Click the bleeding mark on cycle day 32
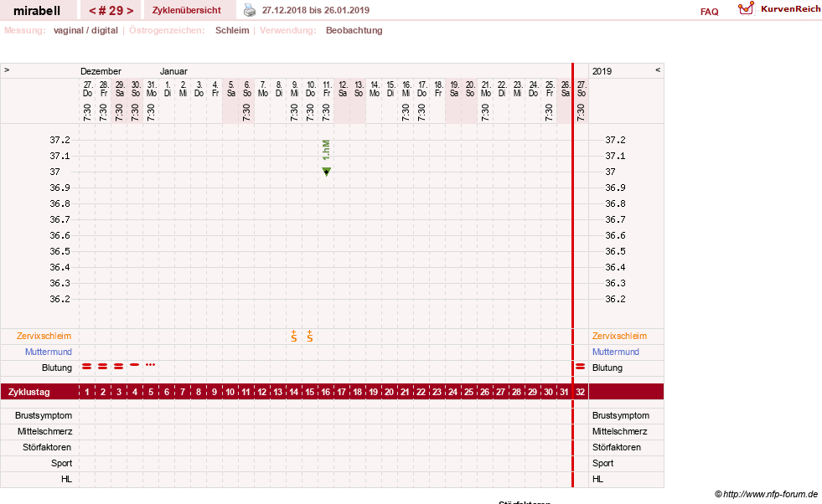The height and width of the screenshot is (504, 822). (x=581, y=366)
